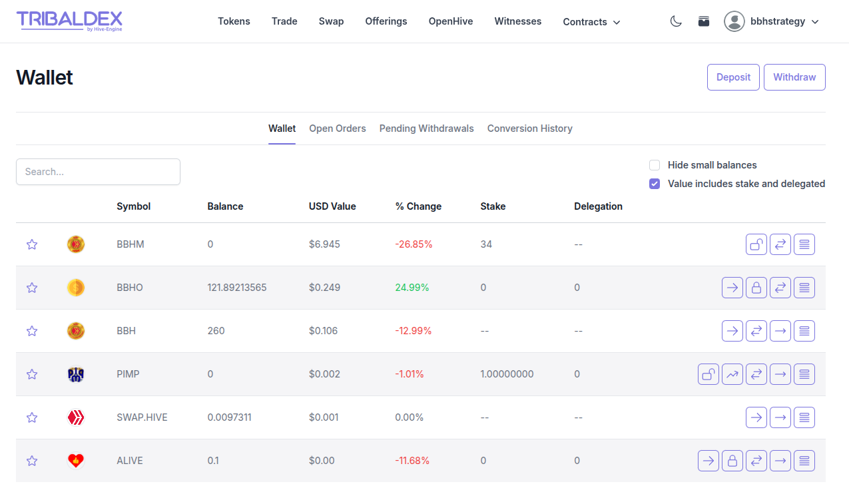Screen dimensions: 849x504
Task: Open the wallet icon in the top bar
Action: [704, 21]
